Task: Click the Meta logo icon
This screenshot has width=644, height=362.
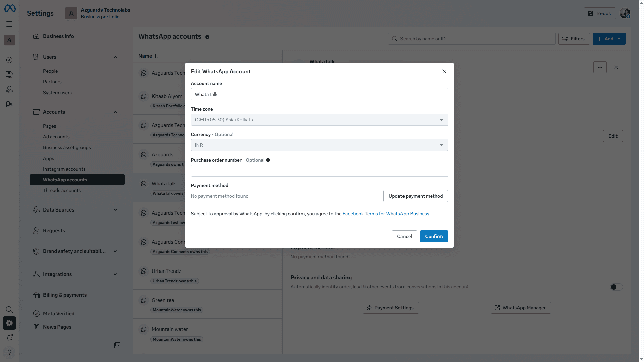Action: click(10, 8)
